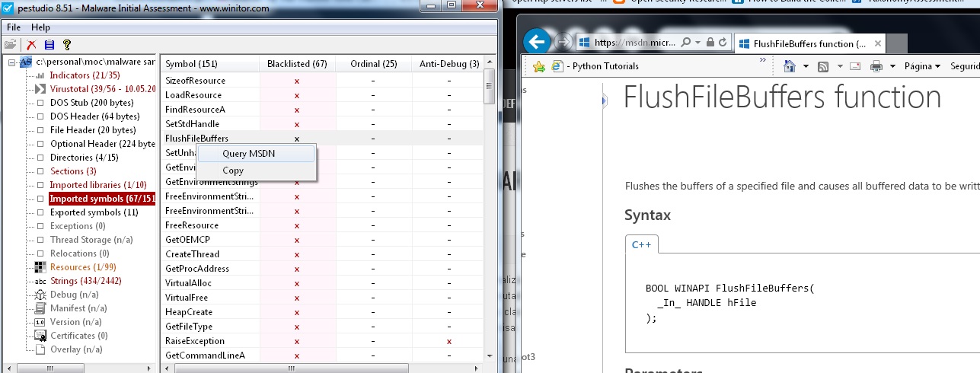Viewport: 980px width, 373px height.
Task: Select the Strings (434/2442) tree item
Action: pos(85,281)
